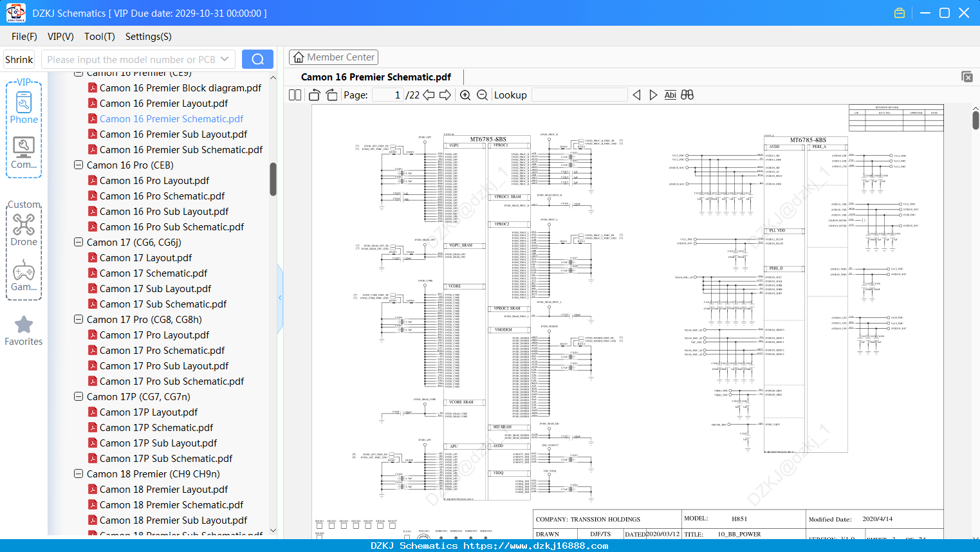Screen dimensions: 980x552
Task: Rotate page counterclockwise
Action: [314, 95]
